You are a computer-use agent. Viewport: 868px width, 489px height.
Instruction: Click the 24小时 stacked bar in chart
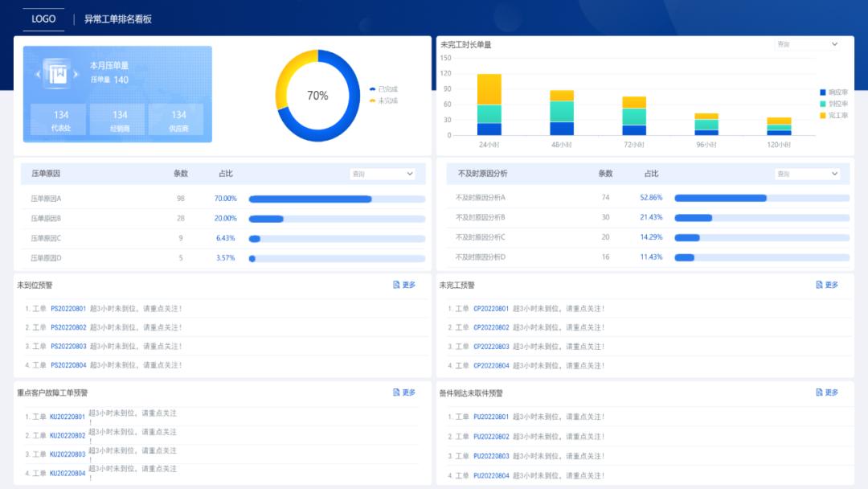tap(489, 105)
